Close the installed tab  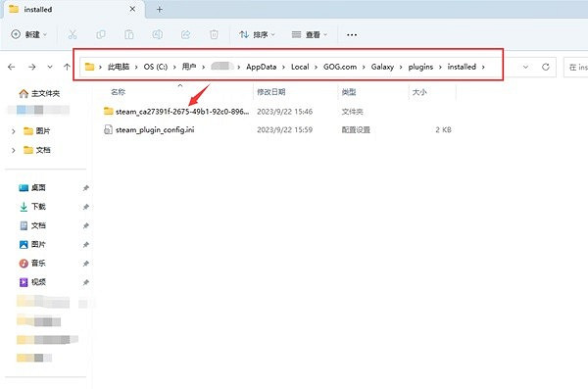pos(132,9)
